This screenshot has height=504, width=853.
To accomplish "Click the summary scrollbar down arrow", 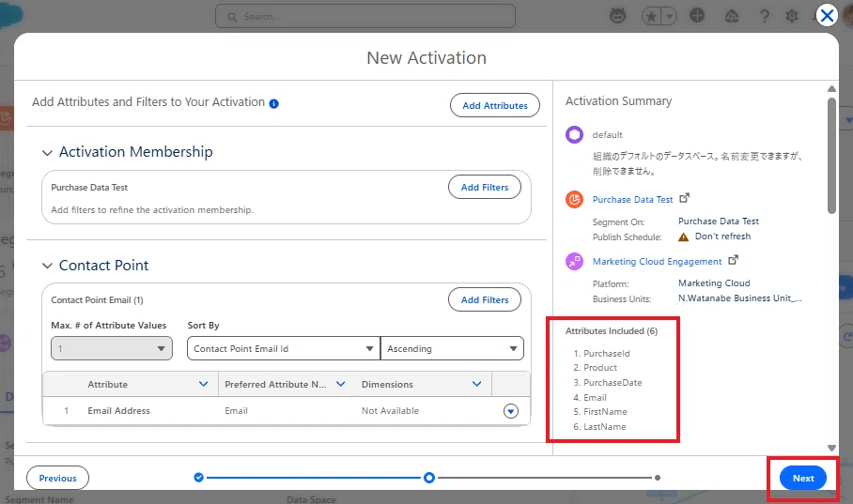I will point(831,448).
